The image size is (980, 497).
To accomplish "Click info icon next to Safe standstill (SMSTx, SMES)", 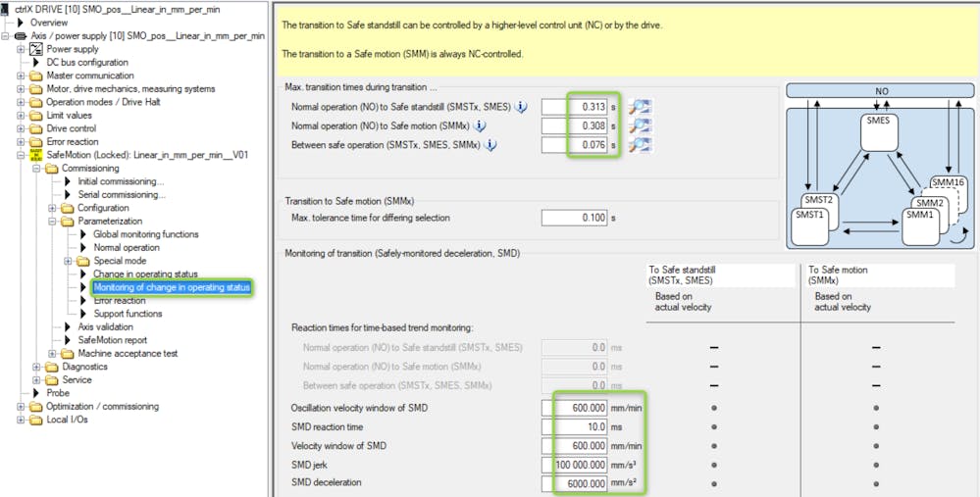I will [520, 108].
